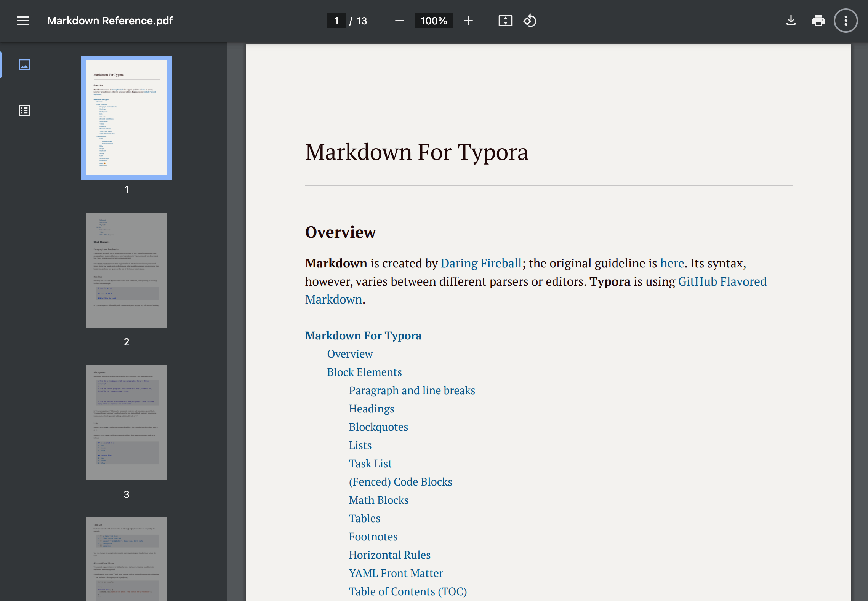Click the fit-to-page icon
This screenshot has height=601, width=868.
coord(505,21)
